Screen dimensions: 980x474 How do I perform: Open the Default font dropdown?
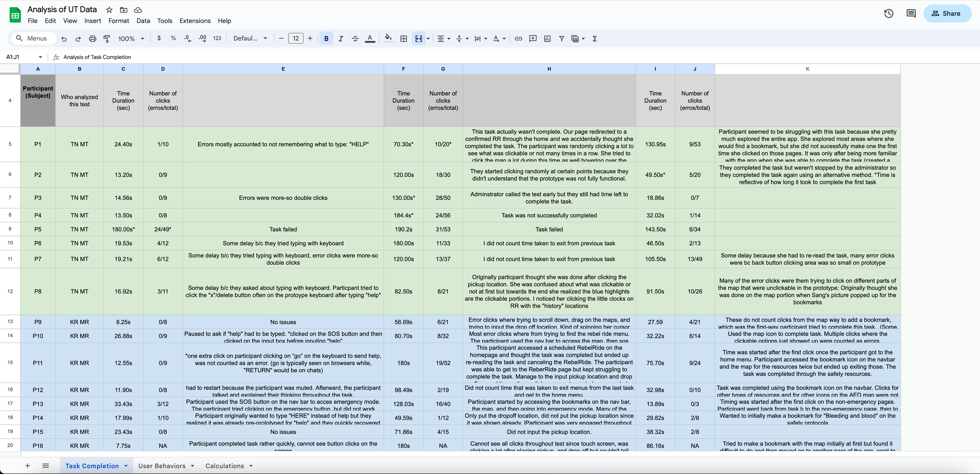click(250, 39)
